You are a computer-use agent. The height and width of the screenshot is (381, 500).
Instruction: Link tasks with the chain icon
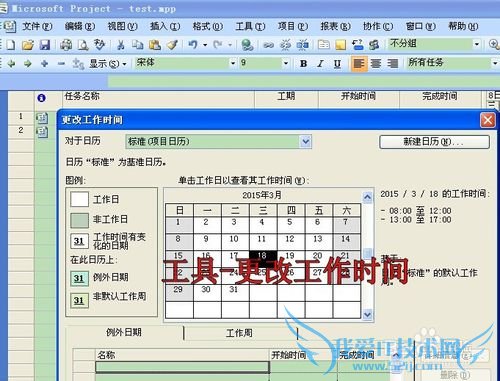coord(269,45)
